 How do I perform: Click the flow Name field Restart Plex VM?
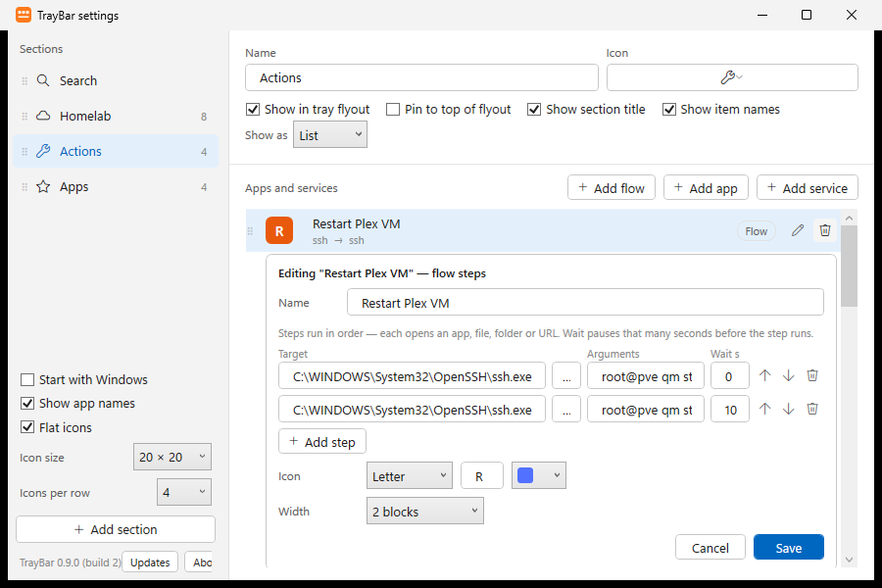point(585,303)
